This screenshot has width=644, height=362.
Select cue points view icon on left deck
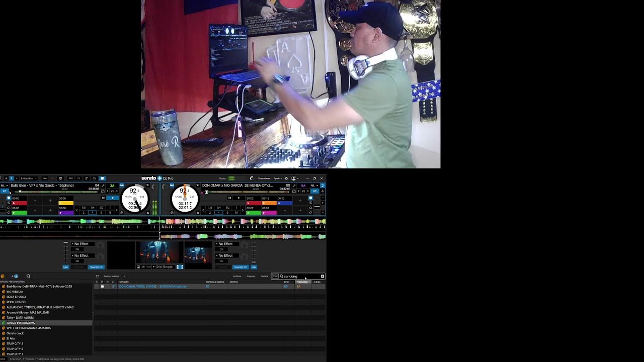click(9, 198)
